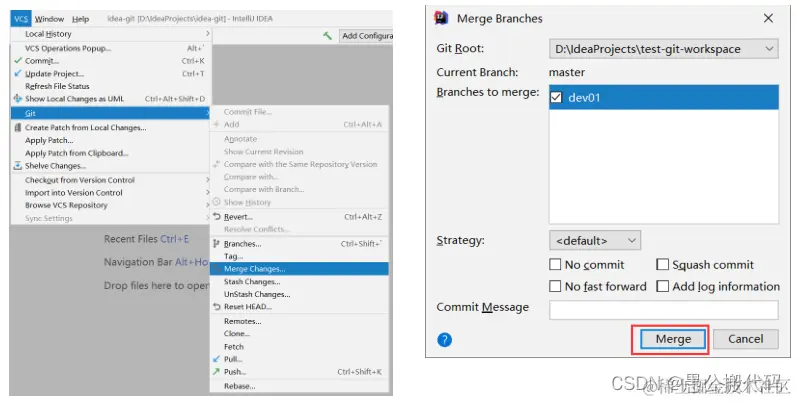
Task: Click Recent Files Ctrl+E hint text
Action: tap(146, 239)
